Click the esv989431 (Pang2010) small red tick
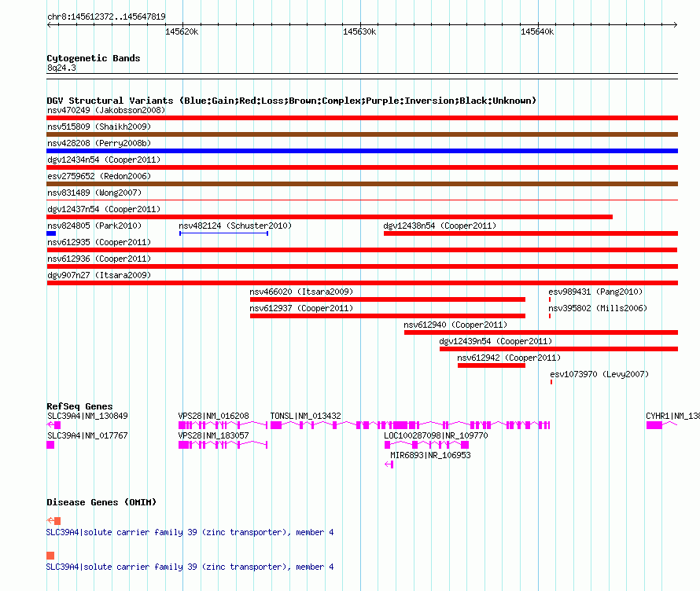700x591 pixels. [x=550, y=299]
